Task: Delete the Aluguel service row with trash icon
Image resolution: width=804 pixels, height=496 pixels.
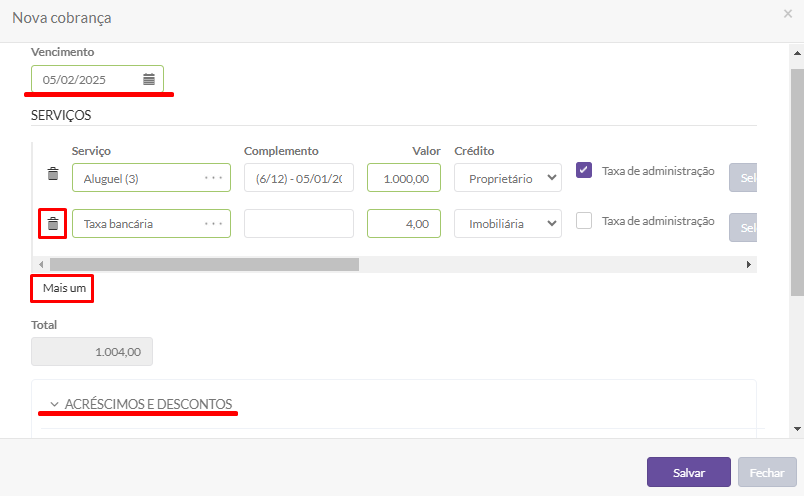Action: click(53, 175)
